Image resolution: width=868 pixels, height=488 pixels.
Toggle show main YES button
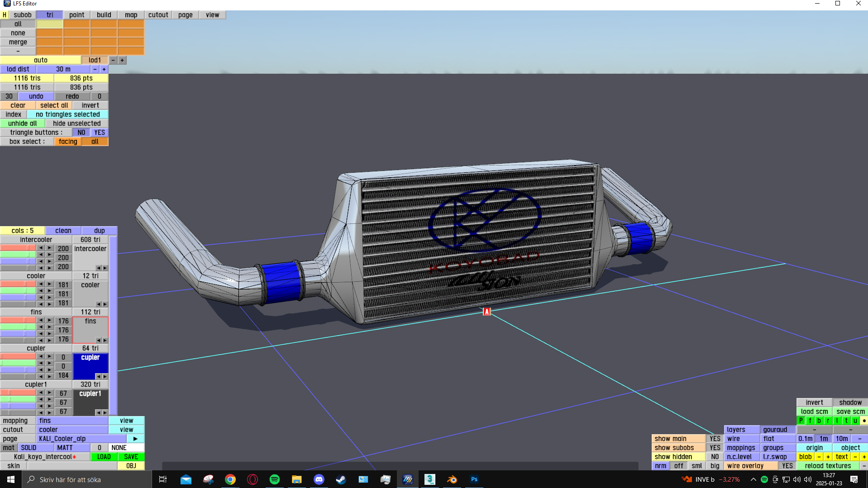(715, 439)
